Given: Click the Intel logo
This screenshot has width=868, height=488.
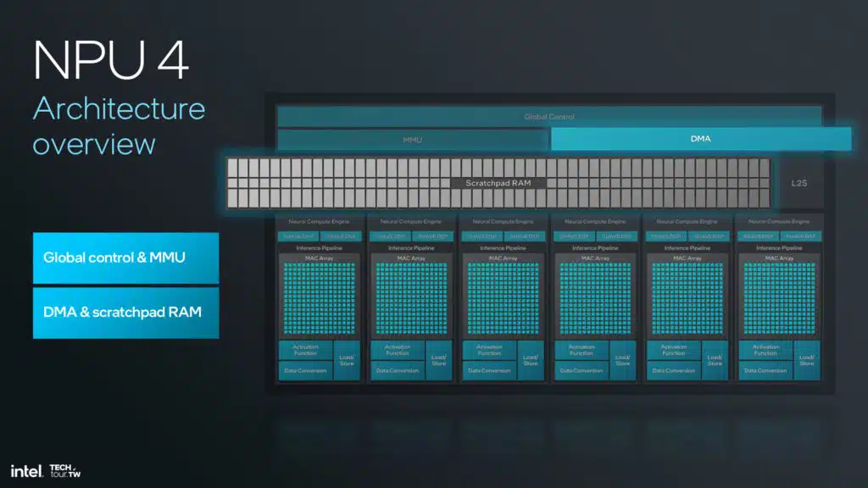Looking at the screenshot, I should point(26,471).
